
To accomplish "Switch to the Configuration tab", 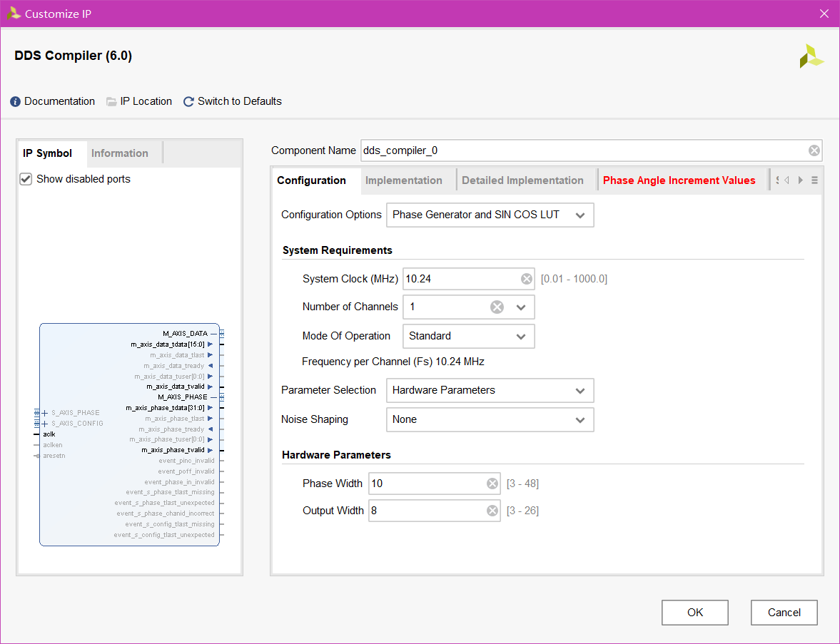I will point(311,181).
